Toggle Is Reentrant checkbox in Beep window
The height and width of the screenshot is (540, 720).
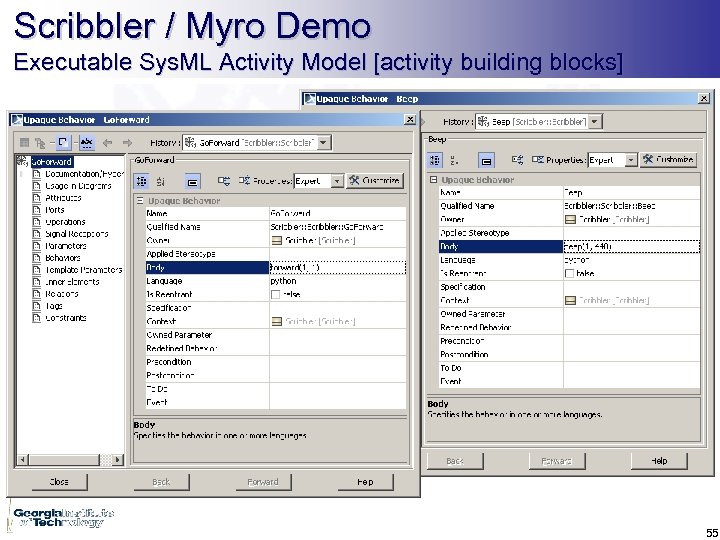pyautogui.click(x=569, y=274)
